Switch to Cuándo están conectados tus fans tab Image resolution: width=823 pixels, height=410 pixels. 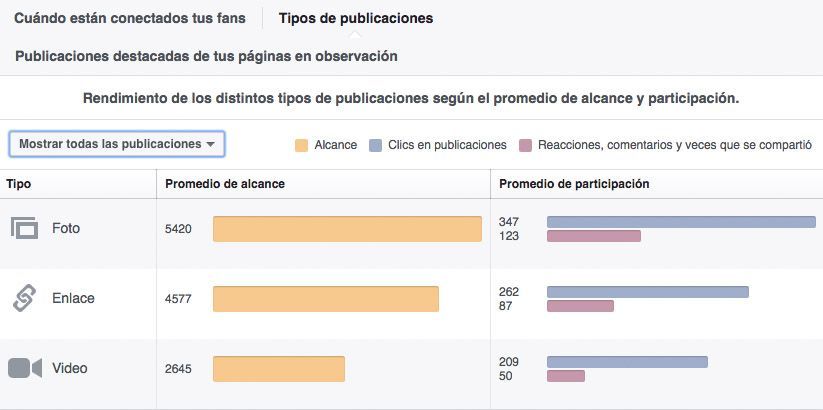(x=130, y=18)
